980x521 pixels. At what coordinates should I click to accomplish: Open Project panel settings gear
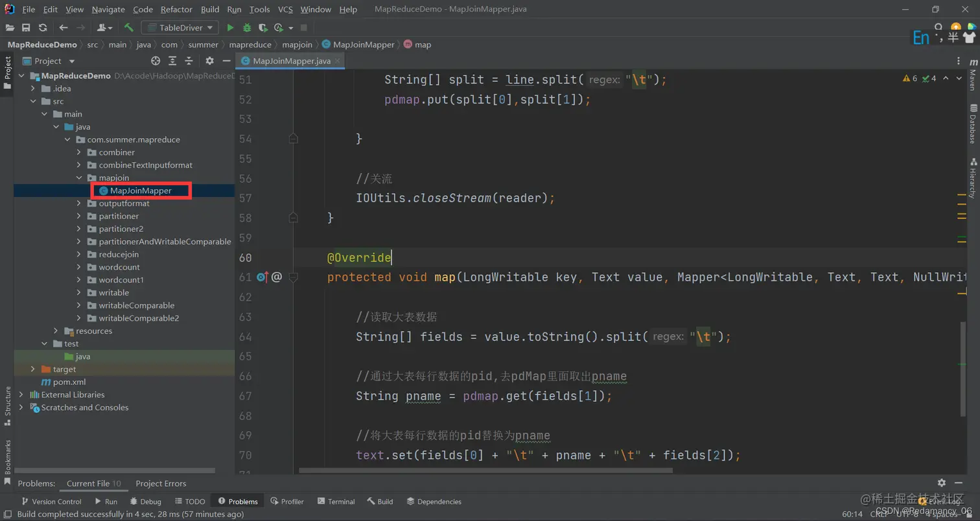tap(209, 61)
